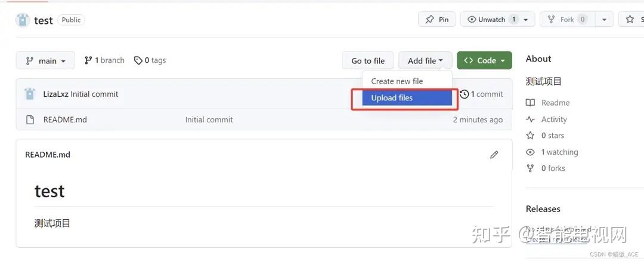644x261 pixels.
Task: Click the commit history clock icon
Action: tap(464, 94)
